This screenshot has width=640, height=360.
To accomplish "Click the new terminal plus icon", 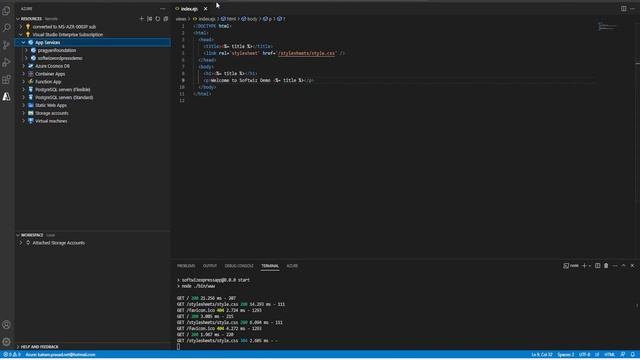I will [x=584, y=266].
